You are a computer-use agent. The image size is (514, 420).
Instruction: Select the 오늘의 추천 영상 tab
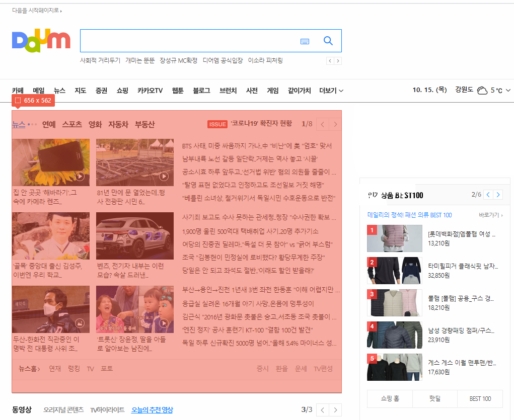[152, 410]
